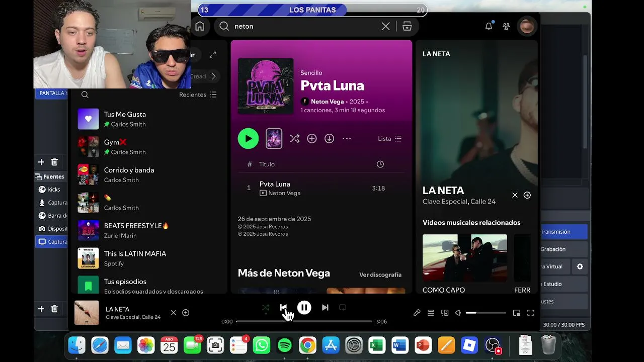The height and width of the screenshot is (362, 644).
Task: Open the Tus Me Gusta playlist
Action: coord(147,119)
